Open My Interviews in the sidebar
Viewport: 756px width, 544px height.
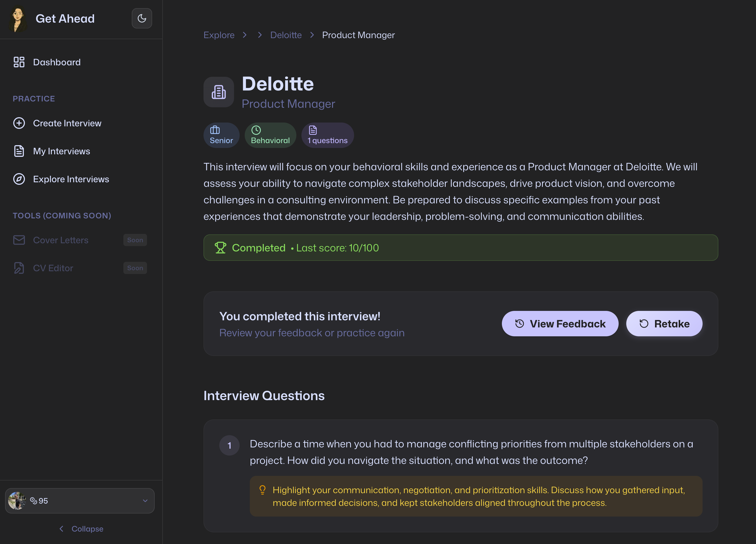click(x=62, y=151)
